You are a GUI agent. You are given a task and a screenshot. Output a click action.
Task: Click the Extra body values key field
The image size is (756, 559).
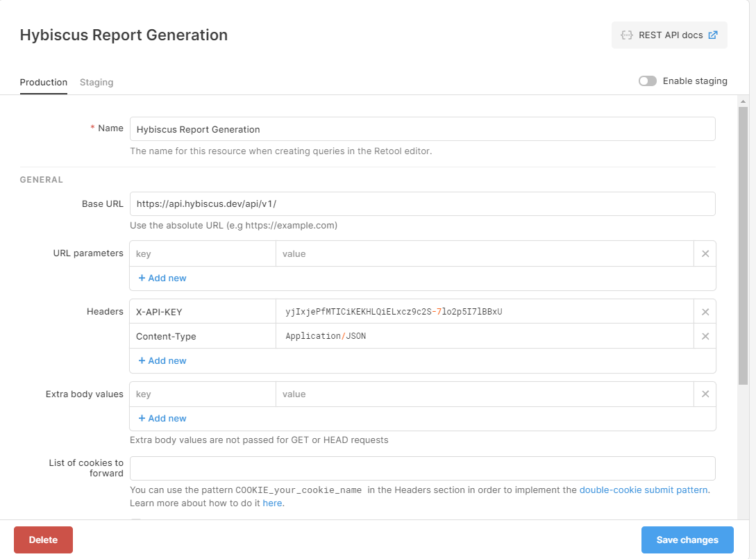pos(203,394)
